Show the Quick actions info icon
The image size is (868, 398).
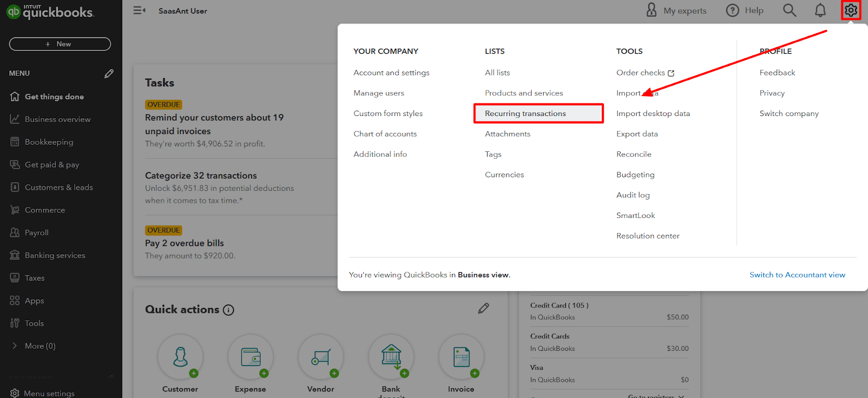[x=228, y=310]
